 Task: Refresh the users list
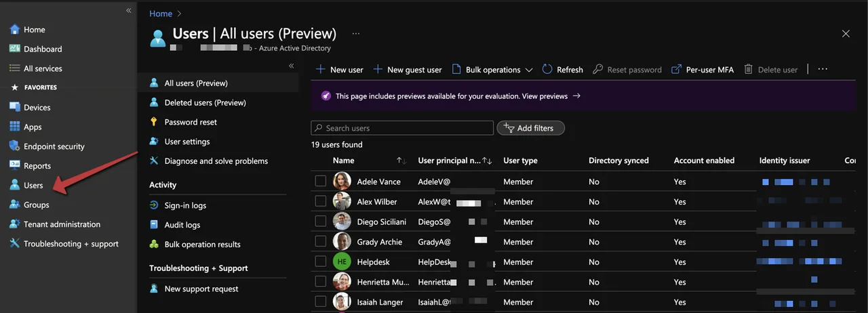tap(563, 70)
